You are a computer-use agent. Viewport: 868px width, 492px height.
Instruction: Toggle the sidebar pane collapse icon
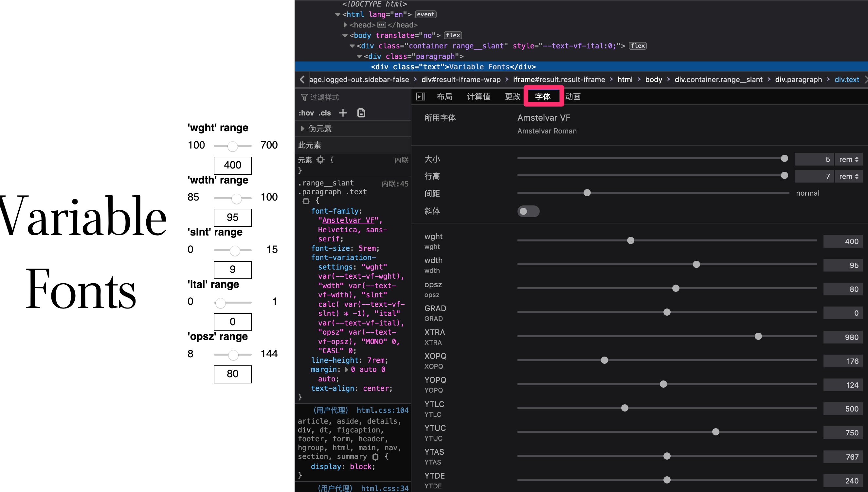pyautogui.click(x=420, y=97)
